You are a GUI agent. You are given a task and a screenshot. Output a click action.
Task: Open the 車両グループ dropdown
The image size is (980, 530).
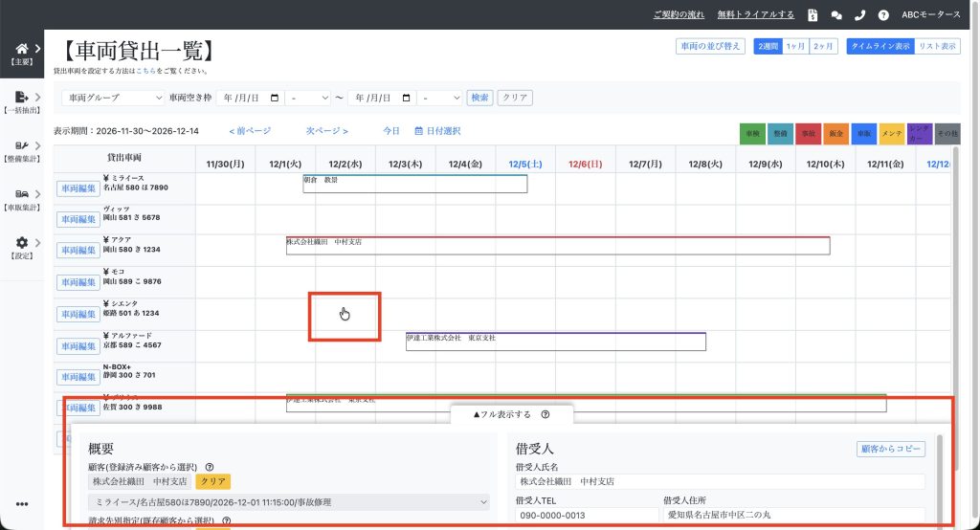click(x=113, y=98)
